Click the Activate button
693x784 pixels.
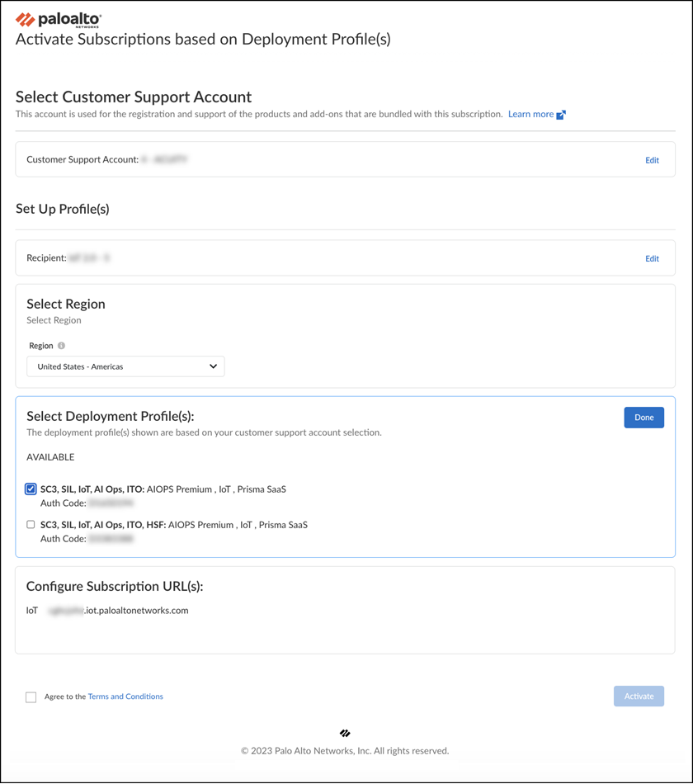[x=639, y=697]
